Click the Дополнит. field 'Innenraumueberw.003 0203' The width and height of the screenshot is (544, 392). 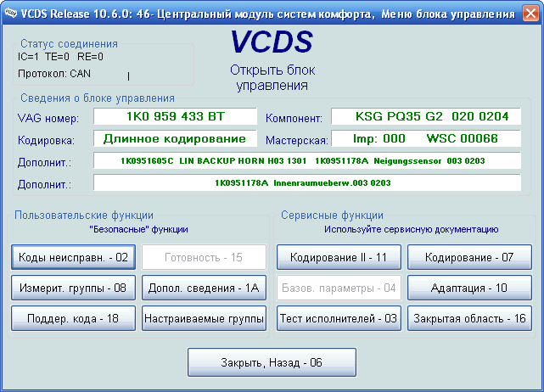pyautogui.click(x=307, y=182)
